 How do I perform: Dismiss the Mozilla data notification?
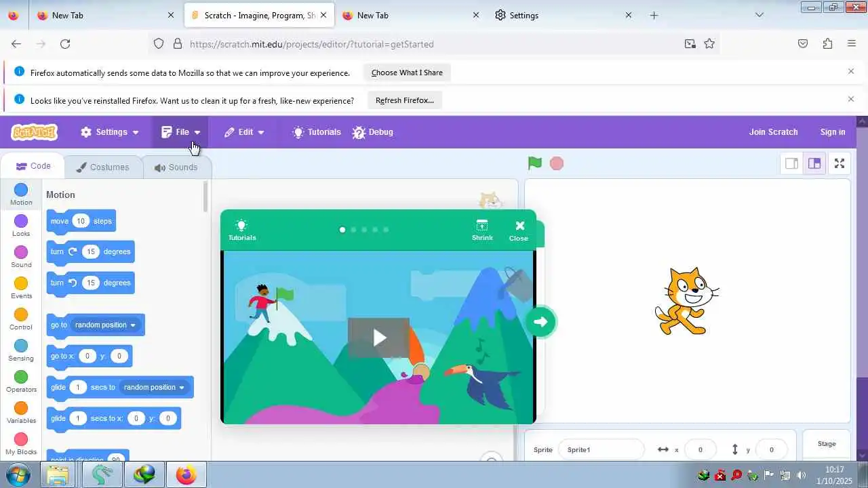click(851, 71)
